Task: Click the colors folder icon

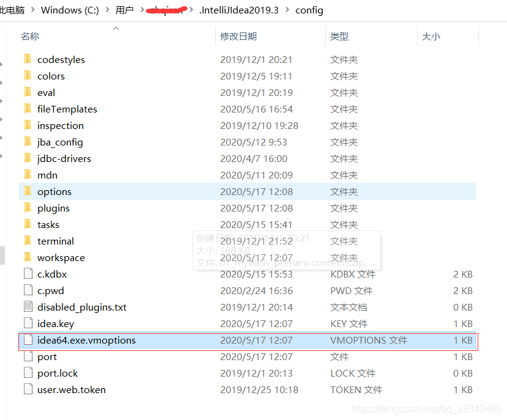Action: (x=28, y=76)
